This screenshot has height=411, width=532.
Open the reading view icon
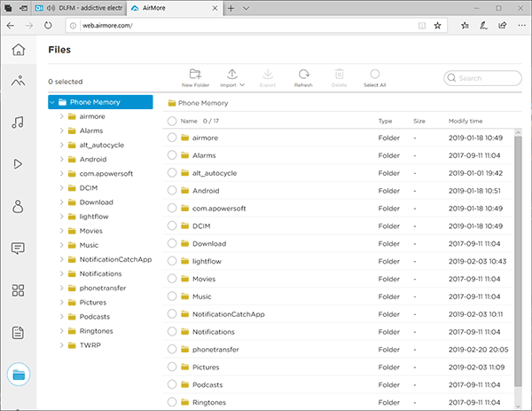pos(422,26)
